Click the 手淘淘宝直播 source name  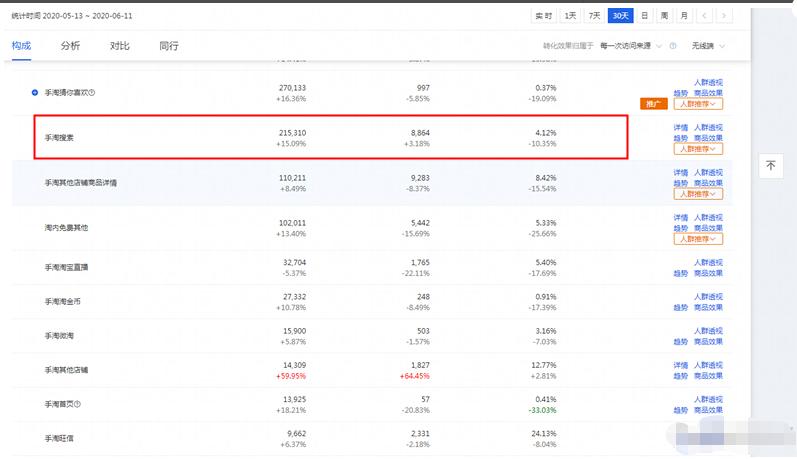coord(66,267)
